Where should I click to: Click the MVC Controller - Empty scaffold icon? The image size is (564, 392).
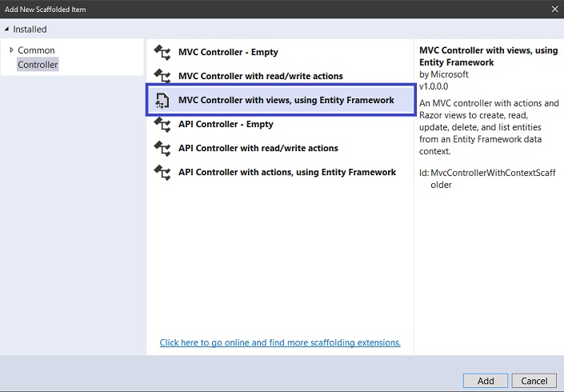tap(162, 52)
